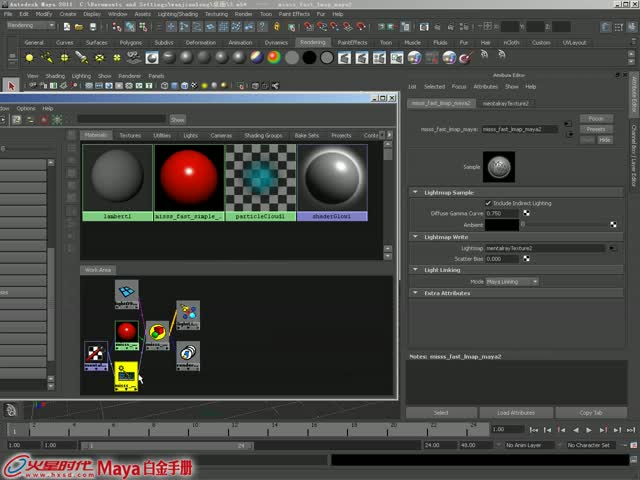Select the shaderGlow1 material swatch
640x480 pixels.
[332, 178]
